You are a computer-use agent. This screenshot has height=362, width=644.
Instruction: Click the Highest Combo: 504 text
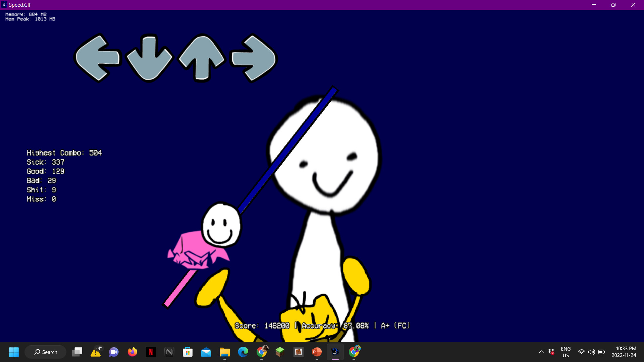pyautogui.click(x=64, y=153)
